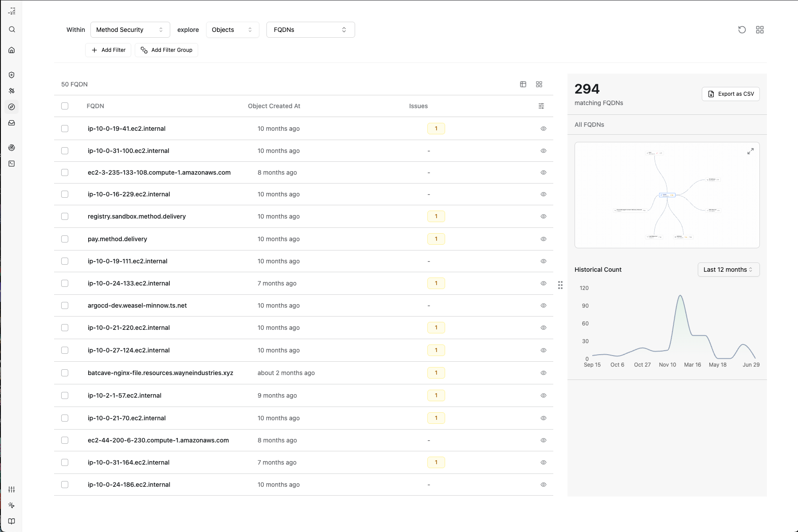Screen dimensions: 798x532
Task: Open the book documentation icon in the sidebar
Action: pos(12,521)
